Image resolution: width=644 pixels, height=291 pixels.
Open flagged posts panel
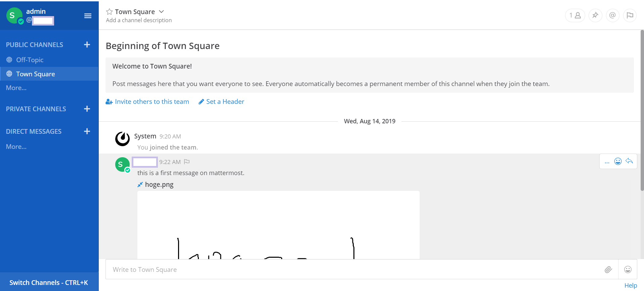point(630,15)
